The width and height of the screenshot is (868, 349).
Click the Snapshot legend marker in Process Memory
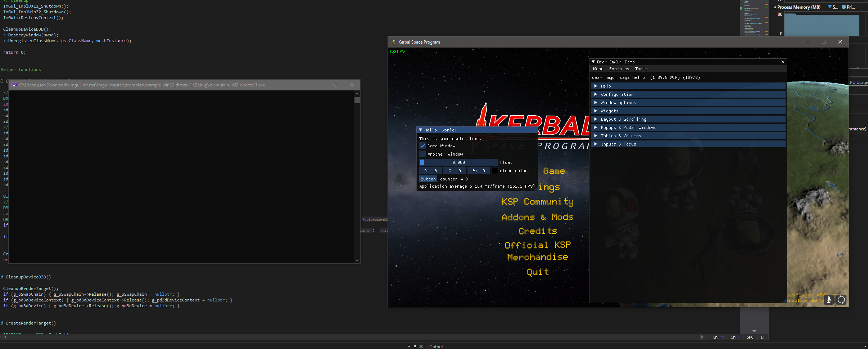click(829, 7)
